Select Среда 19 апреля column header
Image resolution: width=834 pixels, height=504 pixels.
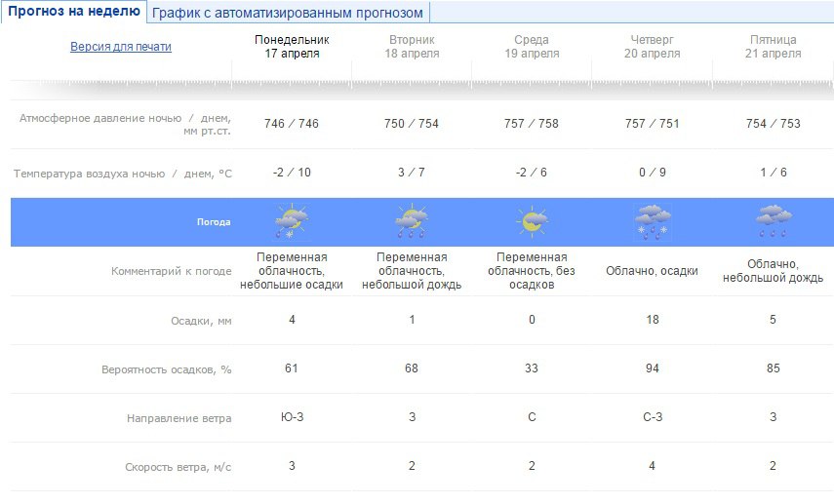[532, 46]
